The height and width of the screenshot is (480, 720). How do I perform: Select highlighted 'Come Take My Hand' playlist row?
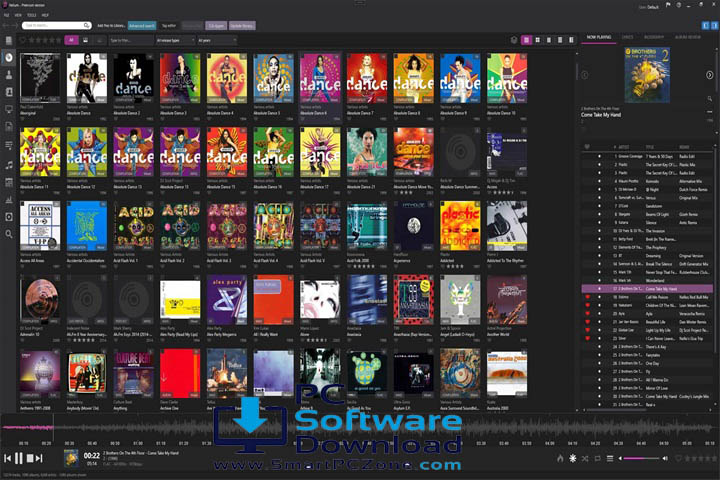pos(647,289)
